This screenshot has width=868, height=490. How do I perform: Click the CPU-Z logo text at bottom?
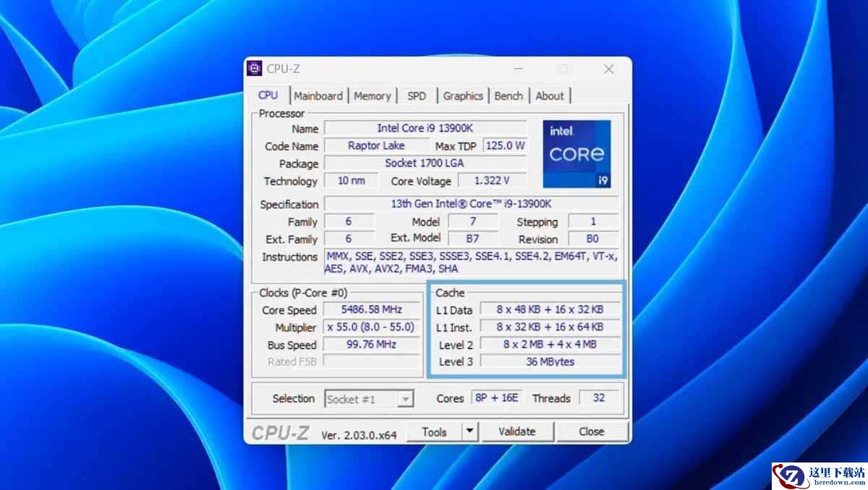tap(281, 433)
